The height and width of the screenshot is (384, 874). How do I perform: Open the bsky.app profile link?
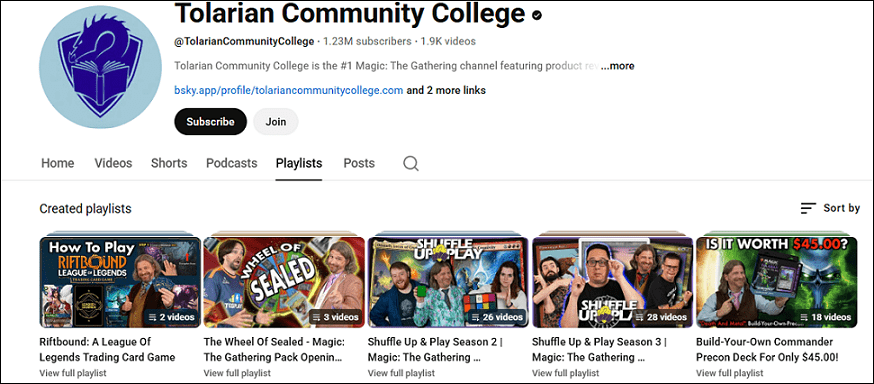tap(289, 90)
